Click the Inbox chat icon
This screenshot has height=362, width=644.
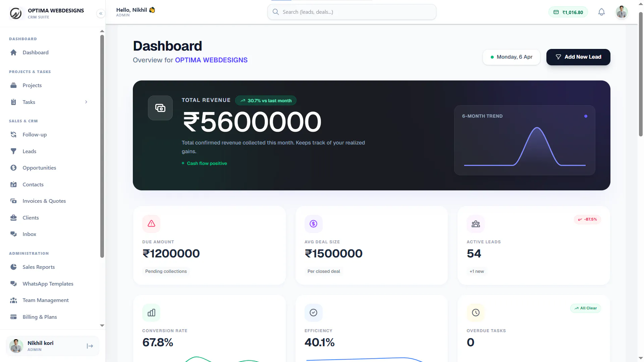(x=13, y=234)
